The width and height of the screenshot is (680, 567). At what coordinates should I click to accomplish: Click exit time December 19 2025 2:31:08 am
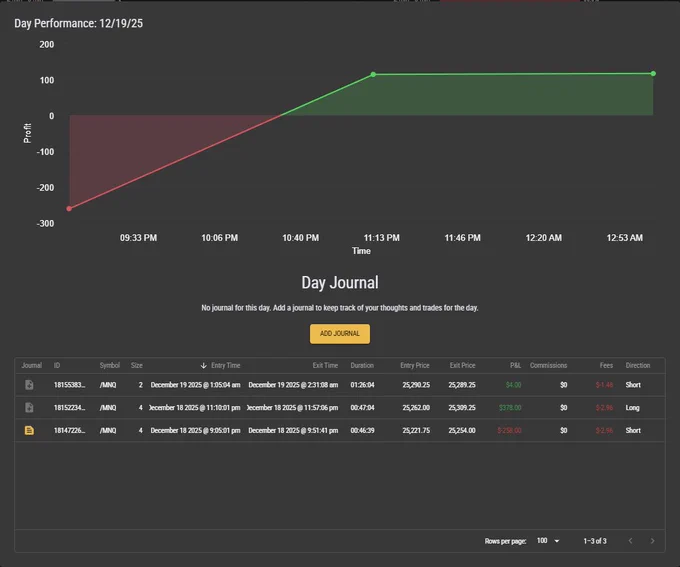tap(293, 385)
